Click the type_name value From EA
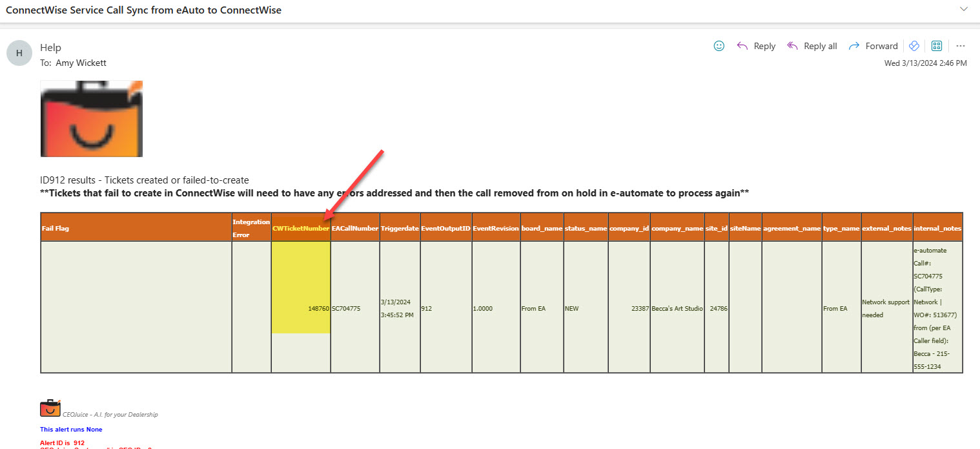This screenshot has width=980, height=449. [x=835, y=309]
